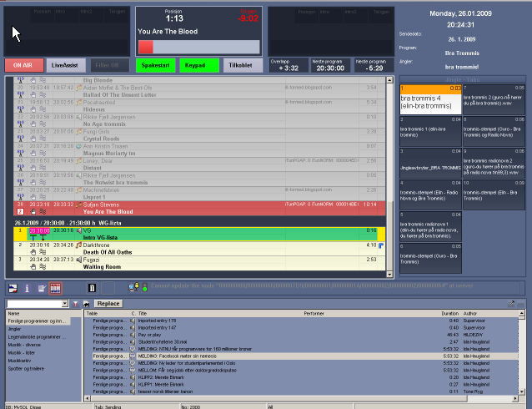Click the red funnel filter icon
The height and width of the screenshot is (409, 532).
[76, 304]
